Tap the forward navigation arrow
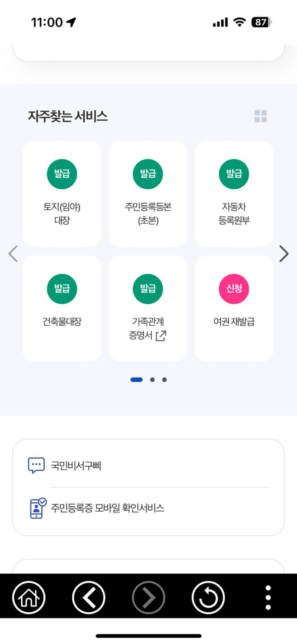 [148, 597]
